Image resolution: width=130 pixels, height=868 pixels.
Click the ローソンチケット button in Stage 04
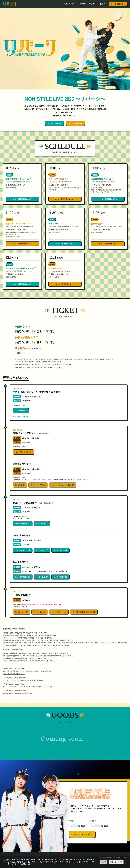(59, 612)
